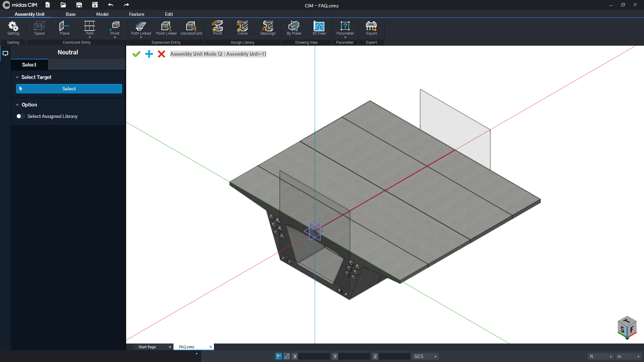The width and height of the screenshot is (644, 362).
Task: Open the length unit m dropdown
Action: (628, 356)
